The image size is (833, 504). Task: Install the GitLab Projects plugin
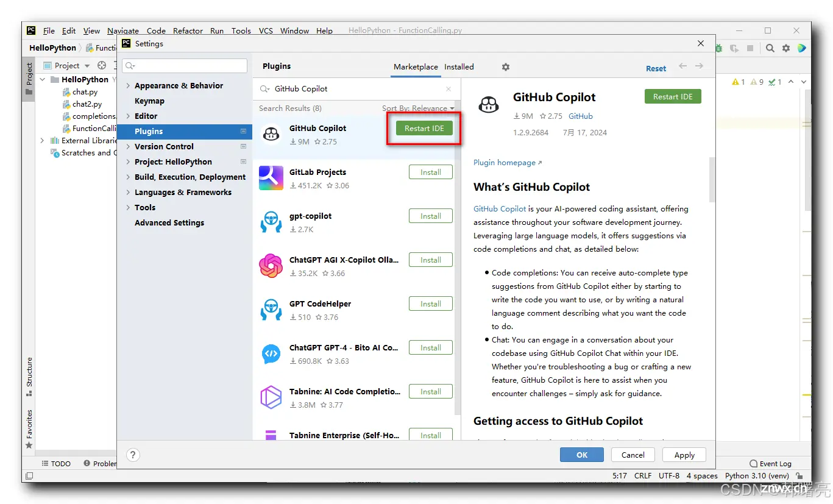(x=431, y=172)
